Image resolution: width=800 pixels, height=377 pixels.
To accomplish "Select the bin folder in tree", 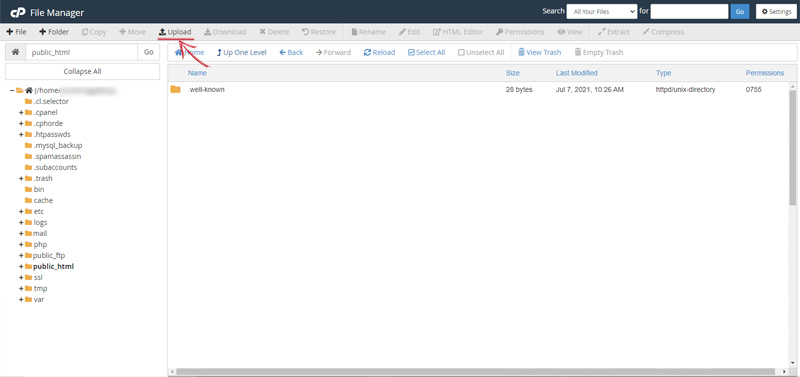I will click(39, 189).
